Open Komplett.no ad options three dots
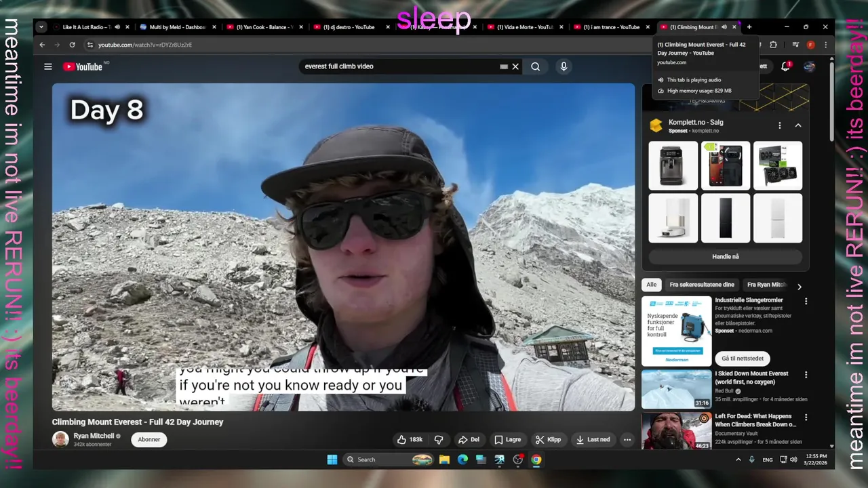The height and width of the screenshot is (488, 868). pos(780,125)
